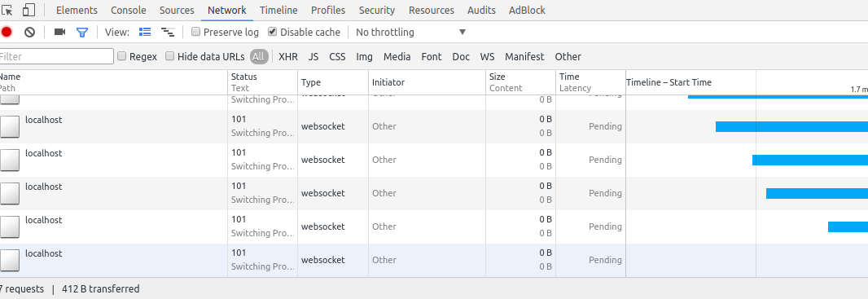Go to the Profiles tab
The height and width of the screenshot is (299, 868).
coord(328,10)
